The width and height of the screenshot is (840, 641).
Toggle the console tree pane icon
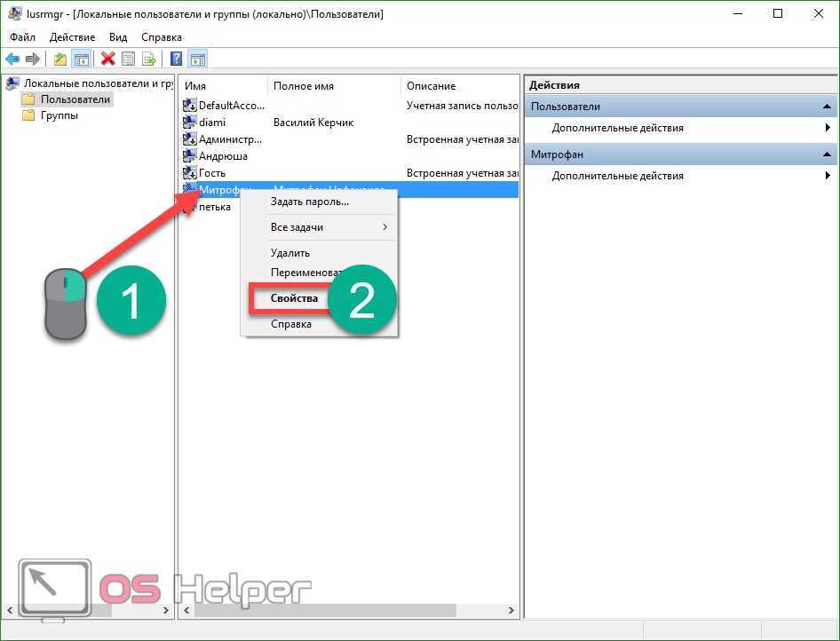(81, 59)
